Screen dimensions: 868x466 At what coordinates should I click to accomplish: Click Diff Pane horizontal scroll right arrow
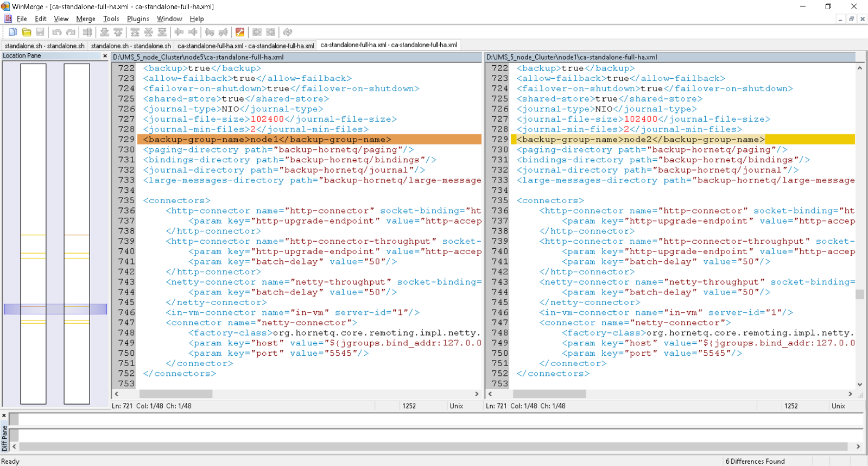click(x=858, y=446)
